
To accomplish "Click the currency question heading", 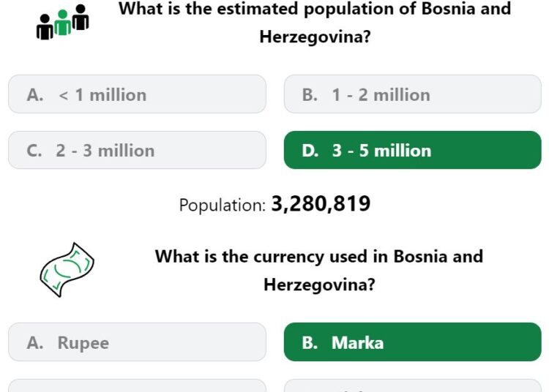I will tap(319, 271).
